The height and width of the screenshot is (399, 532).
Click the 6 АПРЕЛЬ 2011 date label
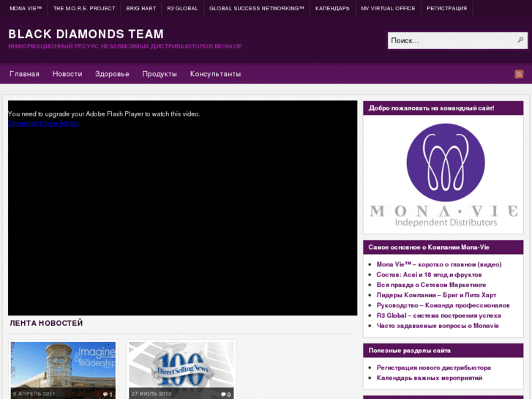coord(34,394)
